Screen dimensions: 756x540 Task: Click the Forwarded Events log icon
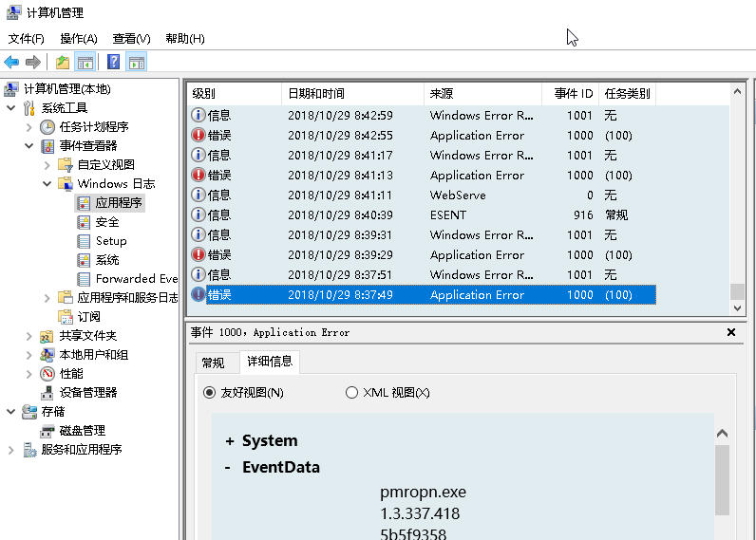(84, 279)
